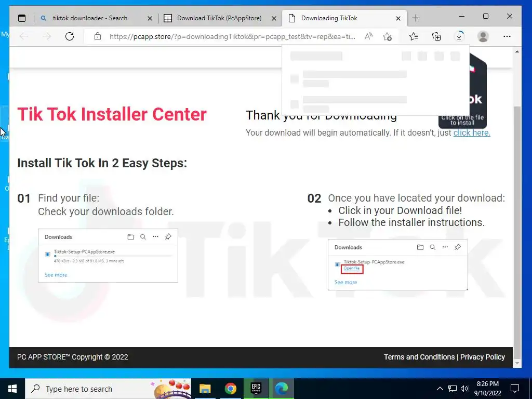Viewport: 532px width, 399px height.
Task: Open Terms and Conditions link
Action: point(419,357)
